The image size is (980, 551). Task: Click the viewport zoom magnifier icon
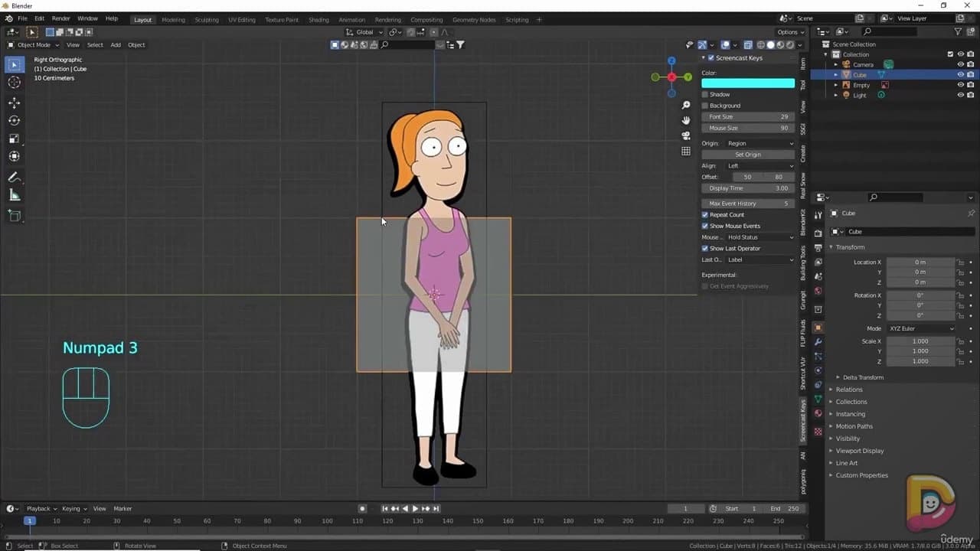click(686, 105)
